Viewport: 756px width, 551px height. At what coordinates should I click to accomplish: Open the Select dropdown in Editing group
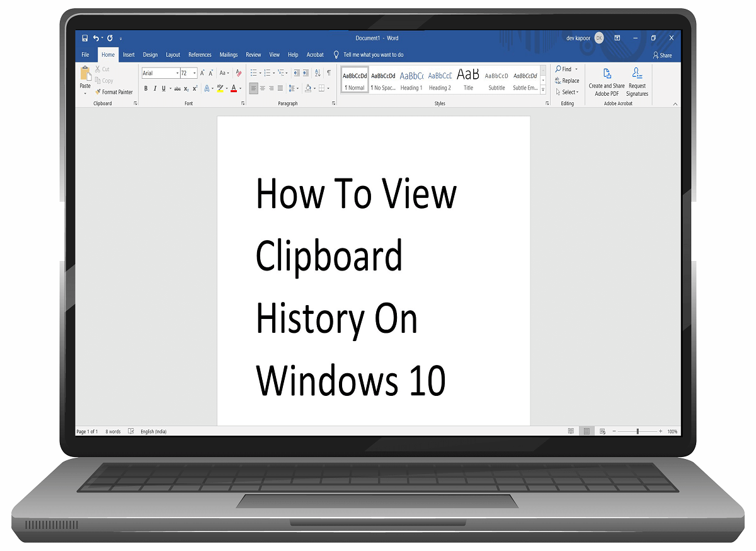(x=567, y=91)
